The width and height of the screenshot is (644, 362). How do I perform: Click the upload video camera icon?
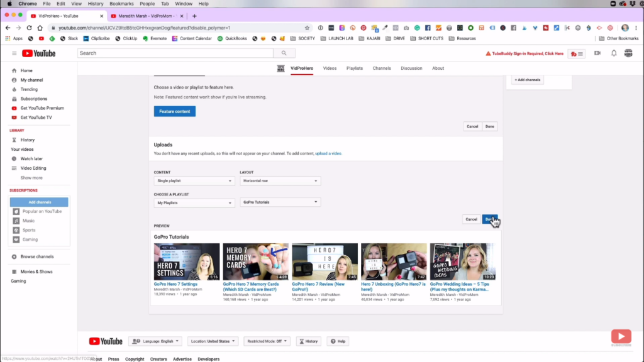(597, 53)
